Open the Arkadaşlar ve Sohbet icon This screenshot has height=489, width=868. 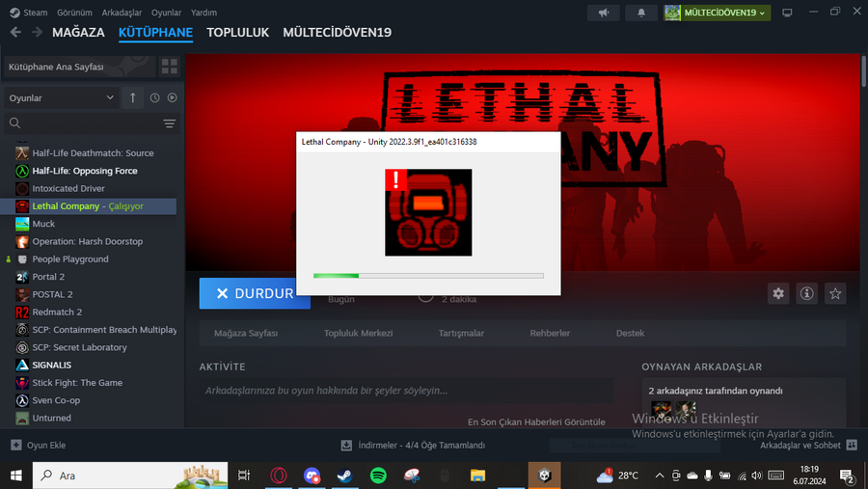(852, 445)
